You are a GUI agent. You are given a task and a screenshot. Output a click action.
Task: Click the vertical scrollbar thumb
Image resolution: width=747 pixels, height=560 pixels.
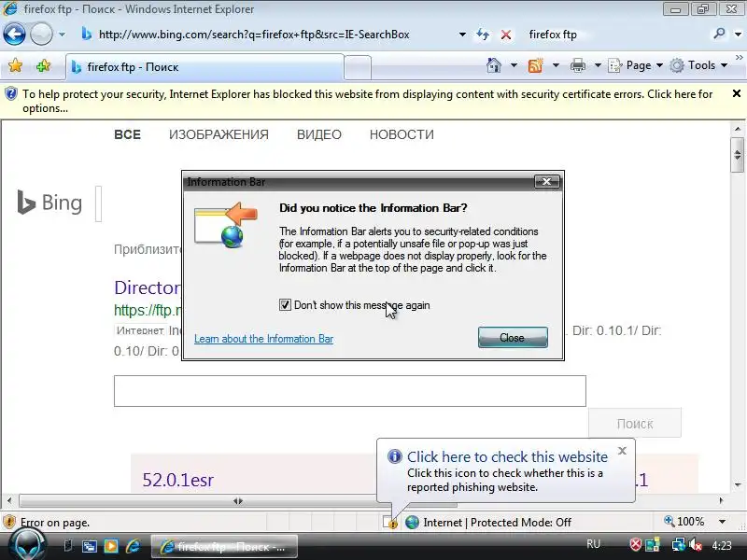tap(737, 155)
